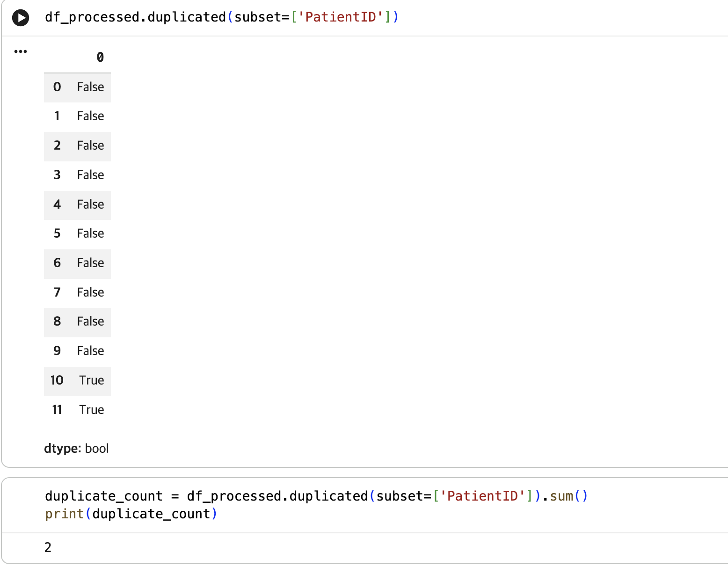Click the first cell code editor line
The image size is (728, 567).
coord(222,17)
